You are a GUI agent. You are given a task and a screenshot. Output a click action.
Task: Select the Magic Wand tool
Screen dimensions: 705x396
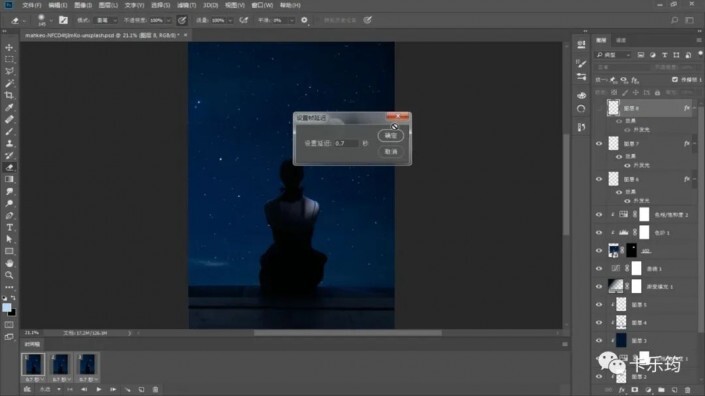(9, 83)
